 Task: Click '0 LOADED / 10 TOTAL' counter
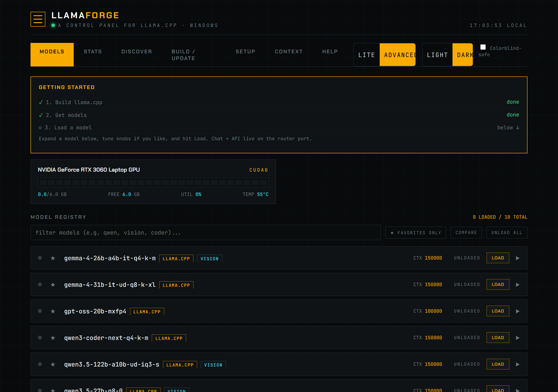click(x=500, y=217)
